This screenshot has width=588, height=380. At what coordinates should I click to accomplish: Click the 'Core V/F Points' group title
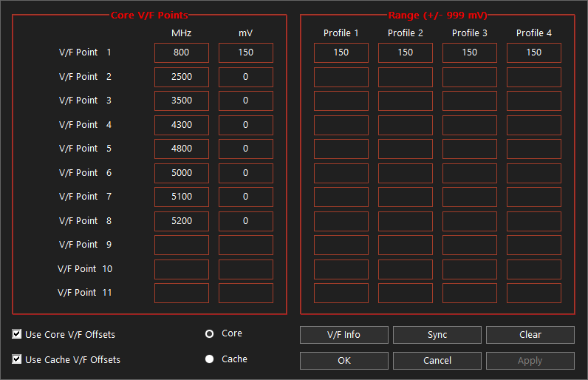(x=149, y=15)
